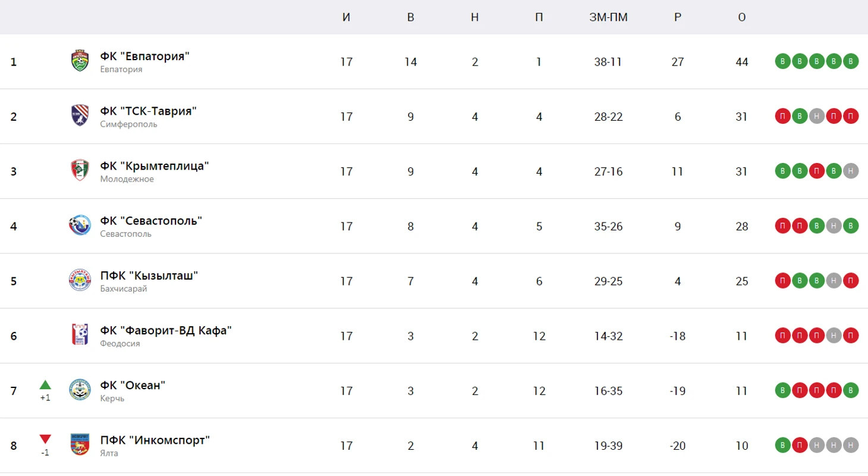The height and width of the screenshot is (476, 868).
Task: Click Evpatoria's most recent green form badge
Action: pyautogui.click(x=851, y=62)
